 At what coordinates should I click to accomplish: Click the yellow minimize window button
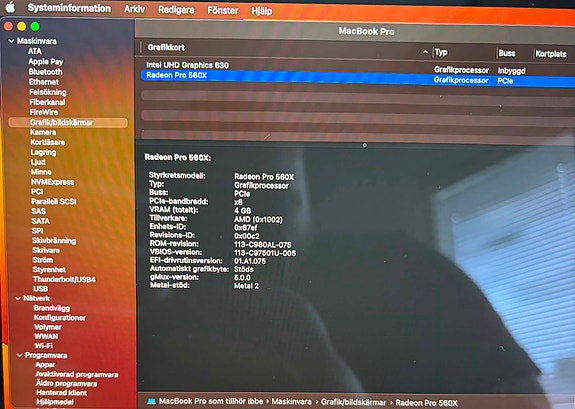point(22,26)
